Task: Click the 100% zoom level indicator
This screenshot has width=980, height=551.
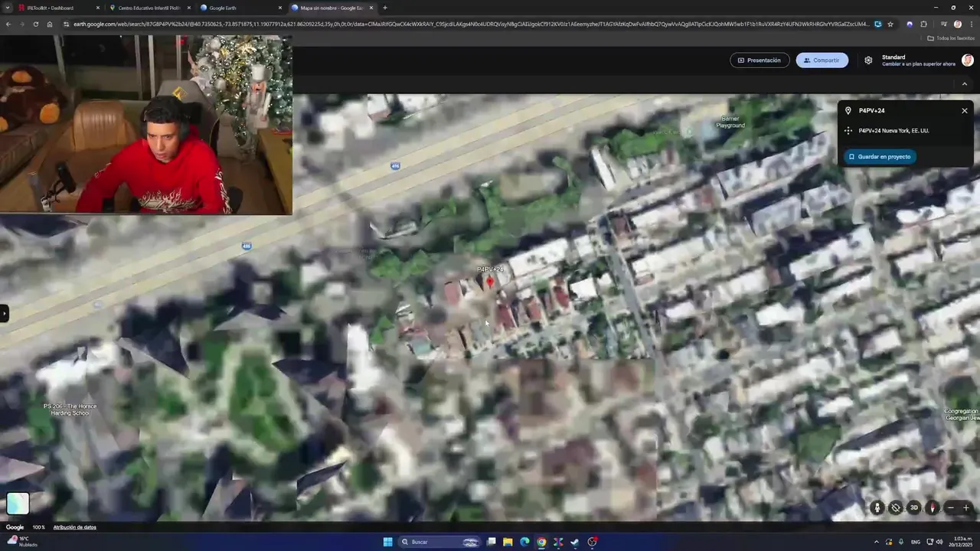Action: tap(38, 527)
